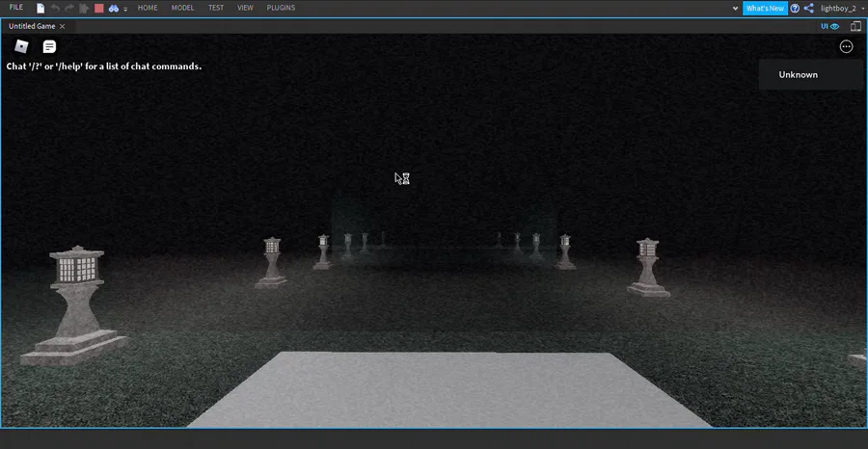Toggle the in-game chat window icon
The height and width of the screenshot is (449, 868).
[49, 47]
